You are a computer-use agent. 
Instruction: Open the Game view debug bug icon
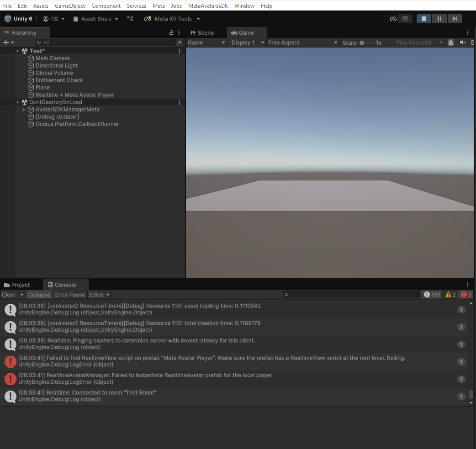click(x=451, y=42)
